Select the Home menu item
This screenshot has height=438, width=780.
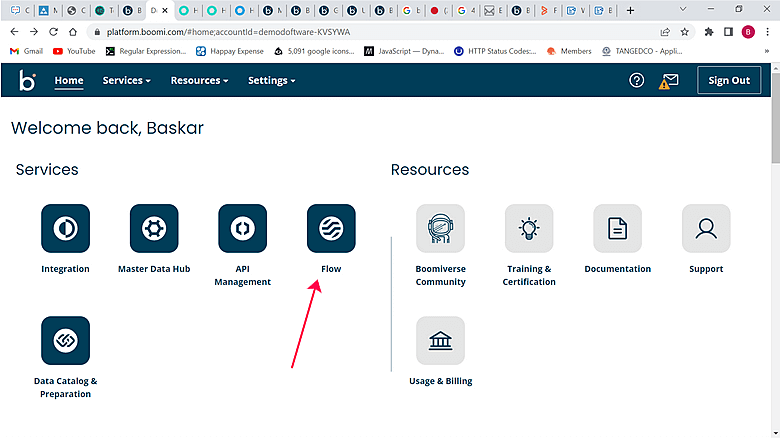click(69, 80)
